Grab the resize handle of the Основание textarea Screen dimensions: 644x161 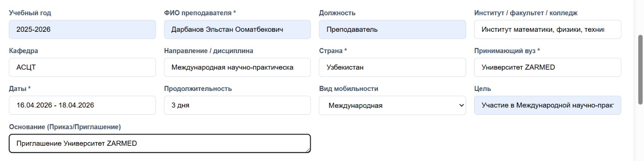click(308, 150)
